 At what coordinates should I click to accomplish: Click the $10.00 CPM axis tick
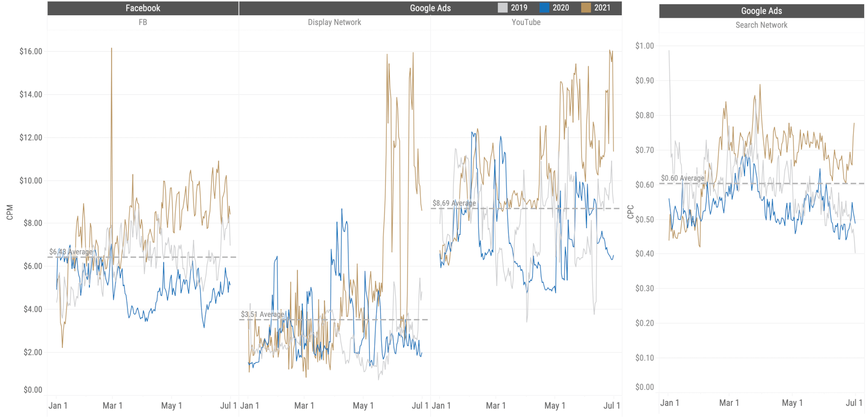[x=31, y=180]
